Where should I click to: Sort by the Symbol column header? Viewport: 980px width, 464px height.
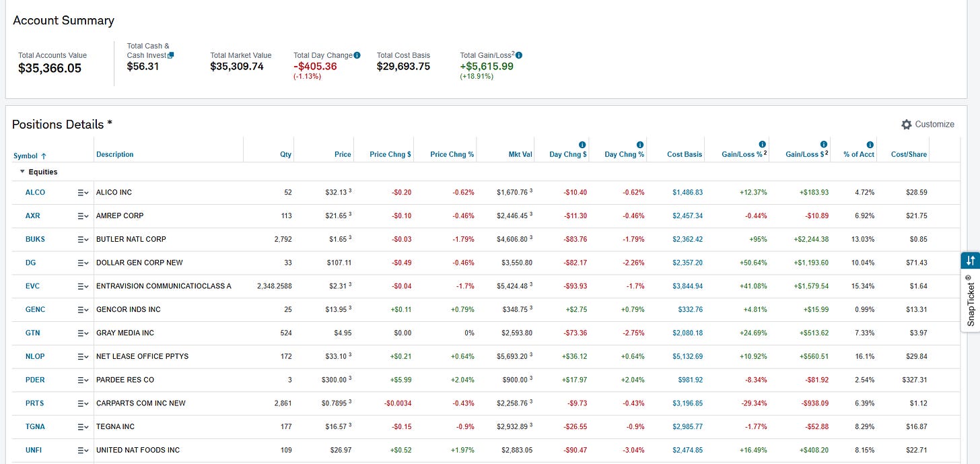point(30,156)
